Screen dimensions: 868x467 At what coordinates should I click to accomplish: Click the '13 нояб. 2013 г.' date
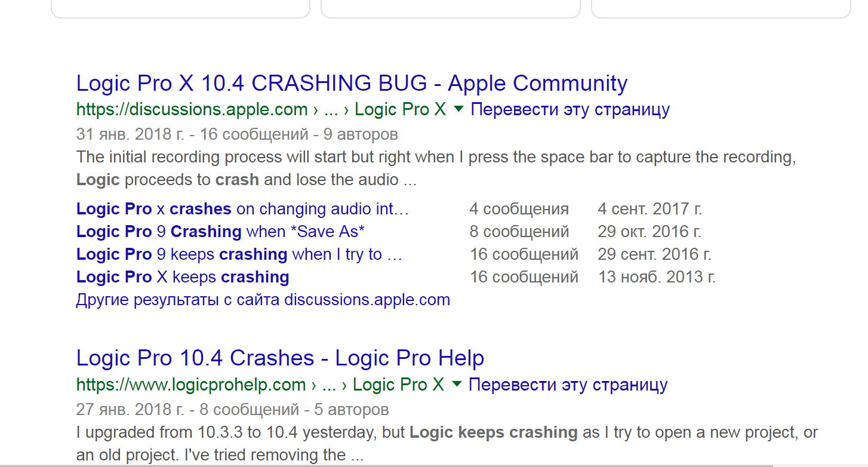657,277
